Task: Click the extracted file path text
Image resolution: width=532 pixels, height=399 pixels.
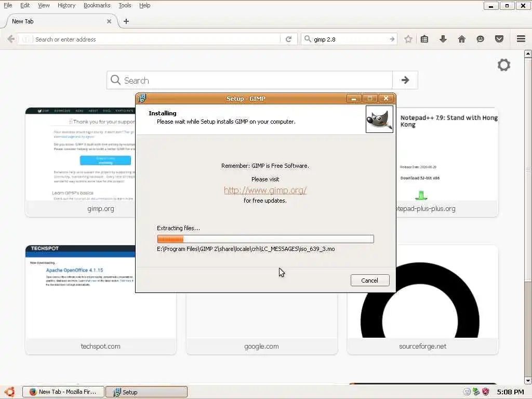Action: pos(246,249)
